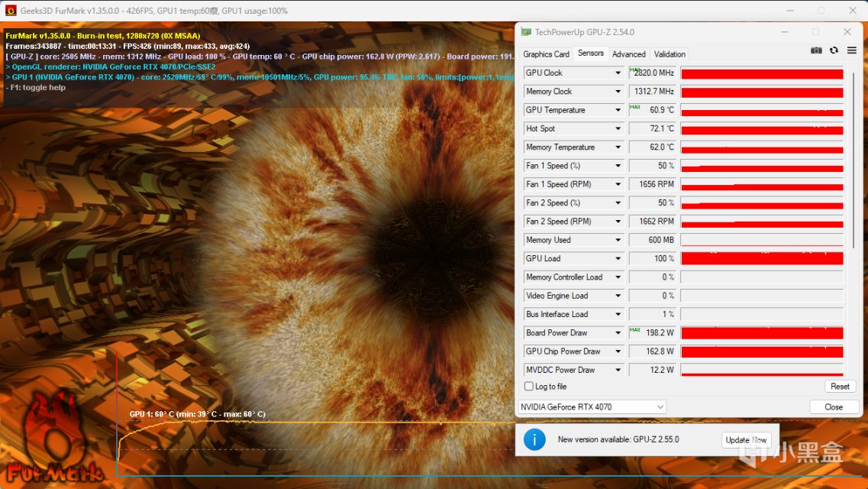Viewport: 868px width, 489px height.
Task: Click the Reset button
Action: point(840,387)
